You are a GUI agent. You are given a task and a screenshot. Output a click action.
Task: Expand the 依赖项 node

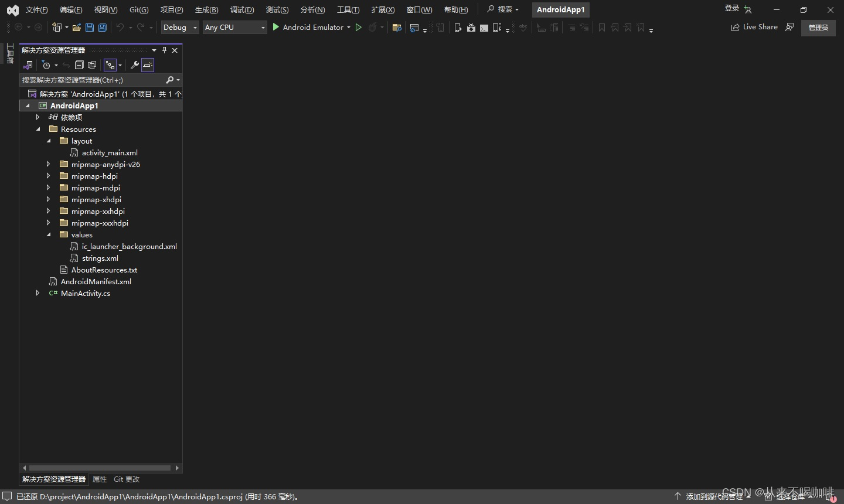click(x=38, y=117)
